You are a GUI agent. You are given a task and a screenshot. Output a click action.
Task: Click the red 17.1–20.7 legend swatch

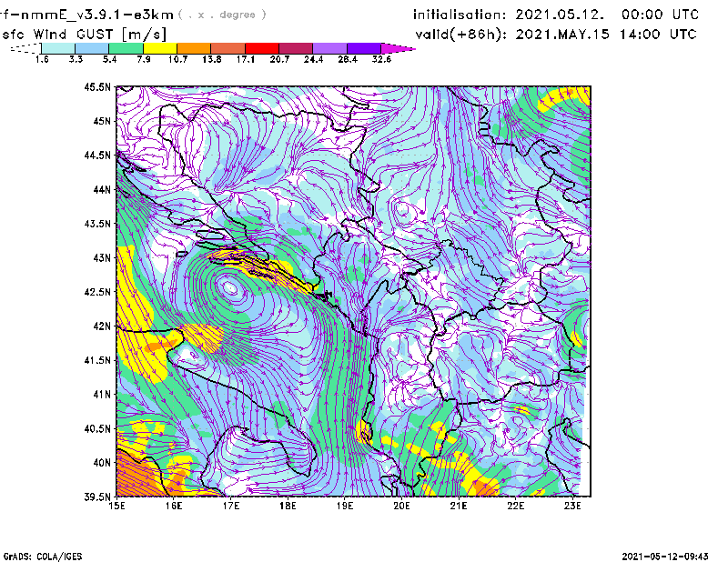coord(262,48)
